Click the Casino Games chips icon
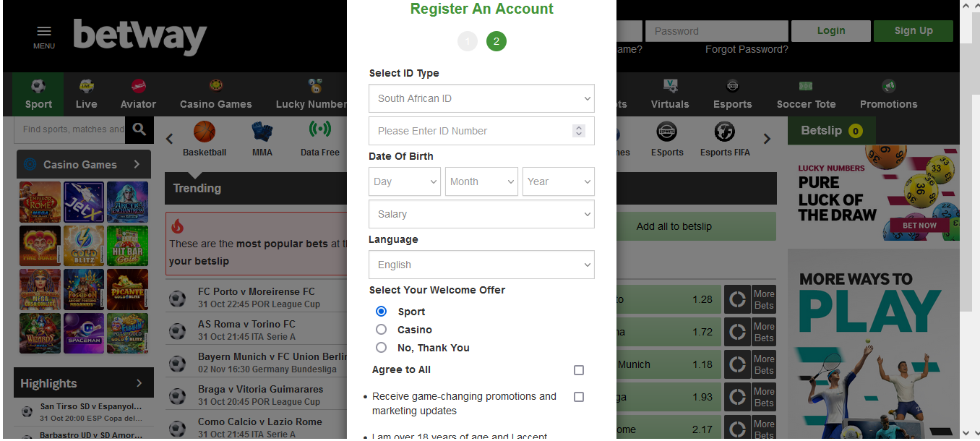The image size is (980, 441). pyautogui.click(x=215, y=85)
